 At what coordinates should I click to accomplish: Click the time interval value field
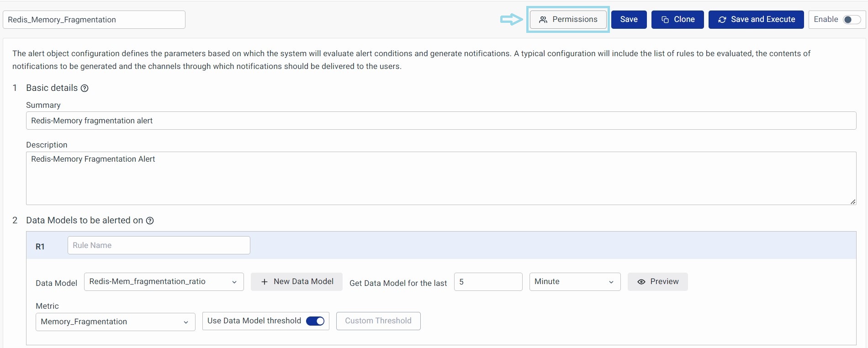point(488,282)
